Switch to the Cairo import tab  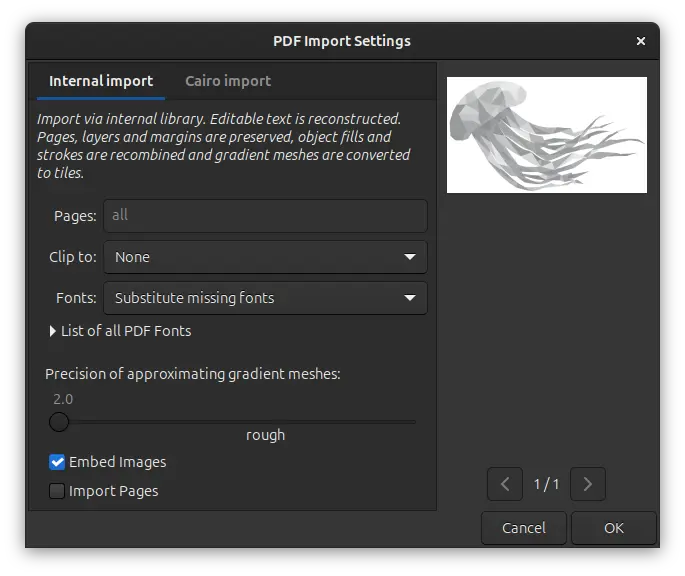228,81
